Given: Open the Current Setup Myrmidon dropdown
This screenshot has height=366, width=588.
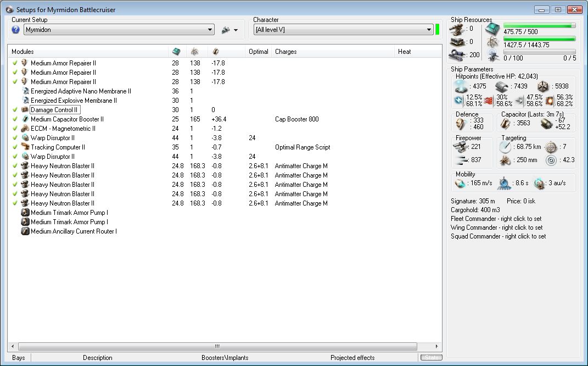Looking at the screenshot, I should pos(119,30).
